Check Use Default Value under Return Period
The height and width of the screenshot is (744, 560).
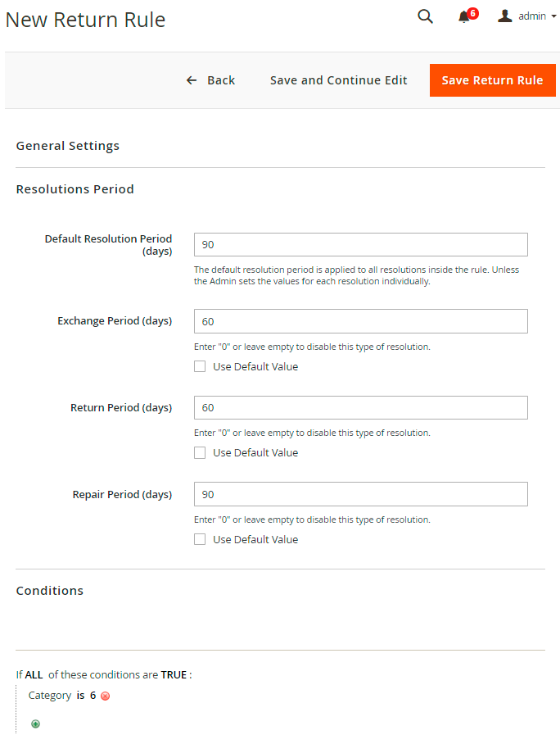tap(200, 452)
